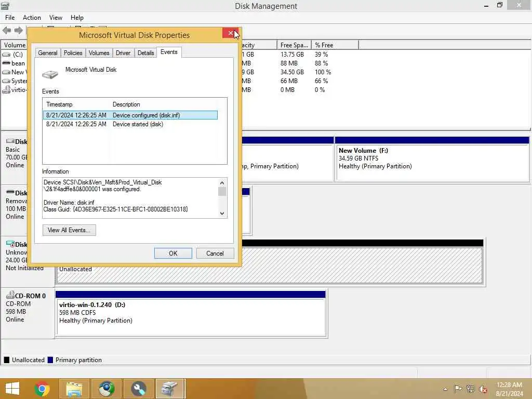Open the Help menu

(77, 18)
